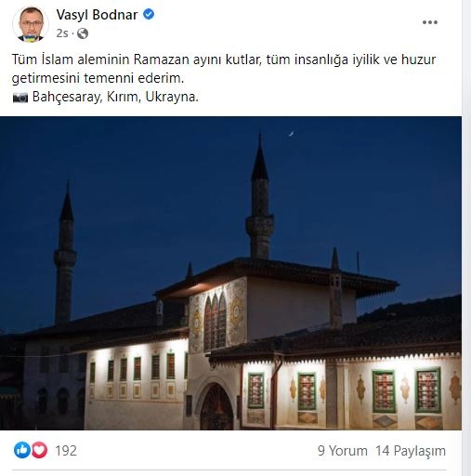Click the left minaret in the photo

coord(65,253)
